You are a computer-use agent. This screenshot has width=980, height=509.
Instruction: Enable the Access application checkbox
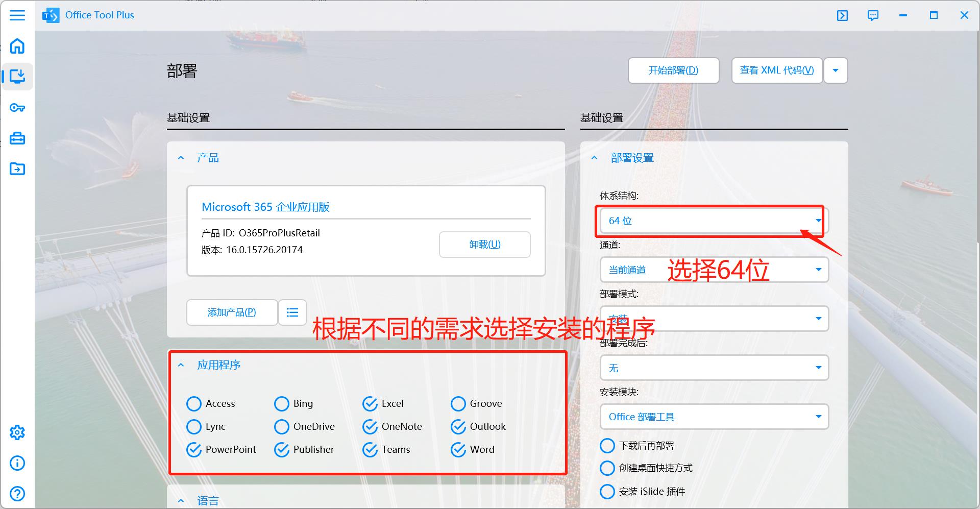point(194,403)
